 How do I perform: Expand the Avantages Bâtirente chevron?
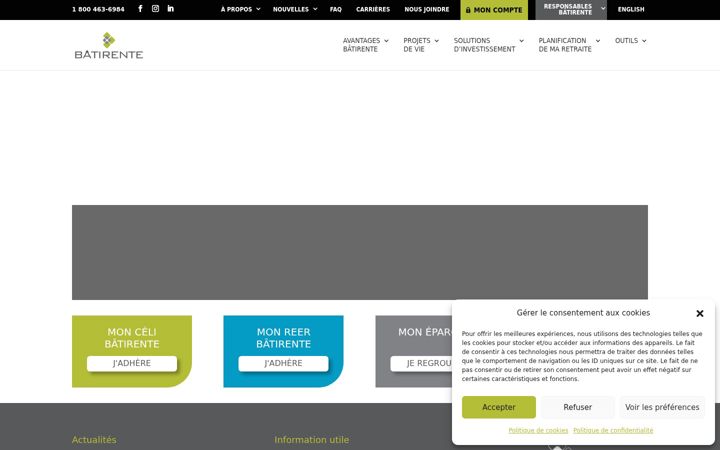coord(386,41)
